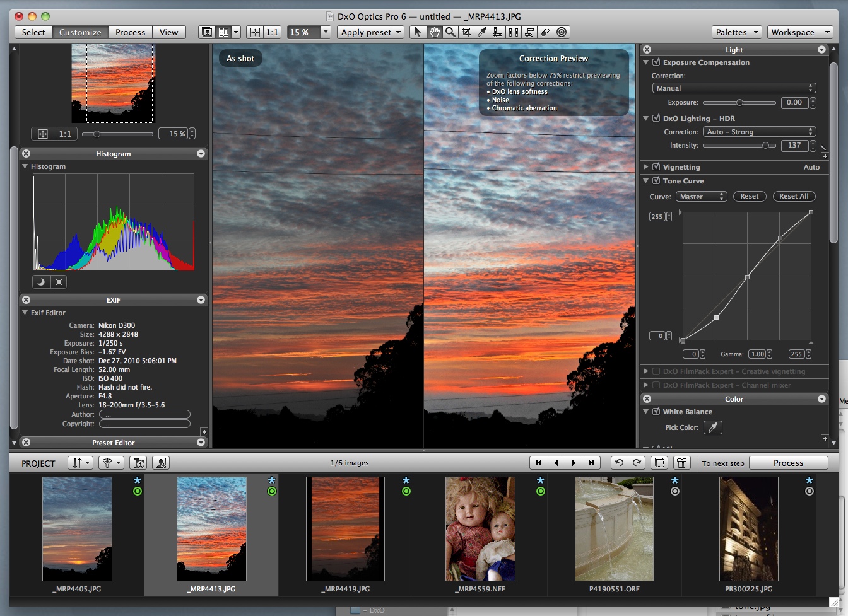The height and width of the screenshot is (616, 848).
Task: Disable the Vignetting correction checkbox
Action: point(656,167)
